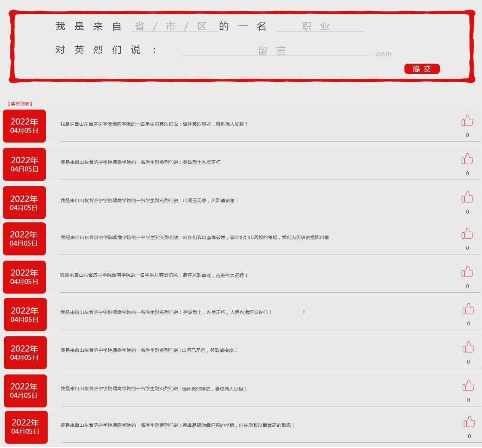482x448 pixels.
Task: Focus the 职业 occupation field
Action: (320, 26)
